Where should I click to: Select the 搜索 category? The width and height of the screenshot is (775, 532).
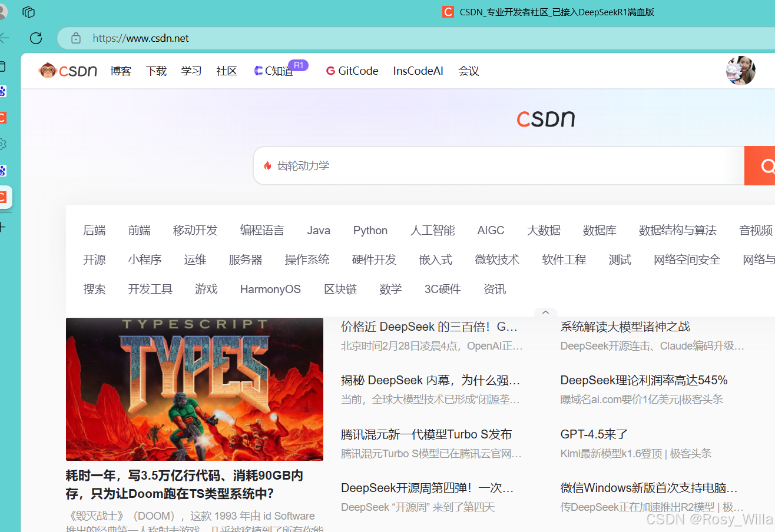pyautogui.click(x=94, y=289)
